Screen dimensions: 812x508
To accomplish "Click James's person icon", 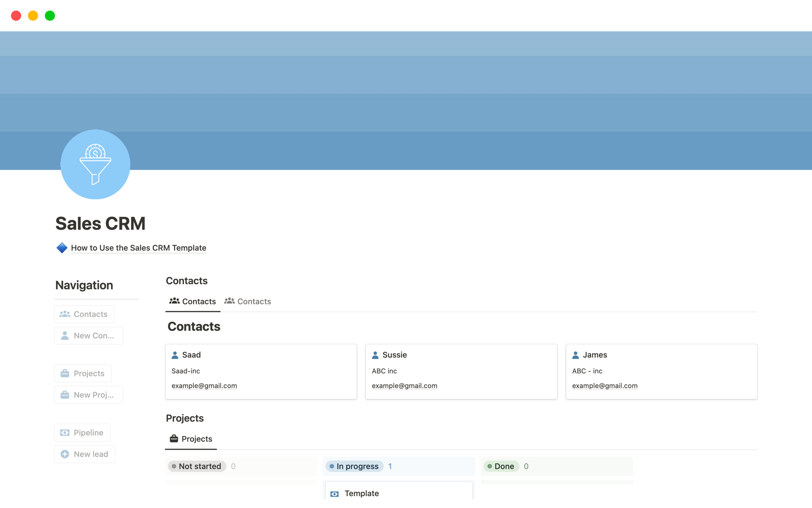I will click(575, 355).
